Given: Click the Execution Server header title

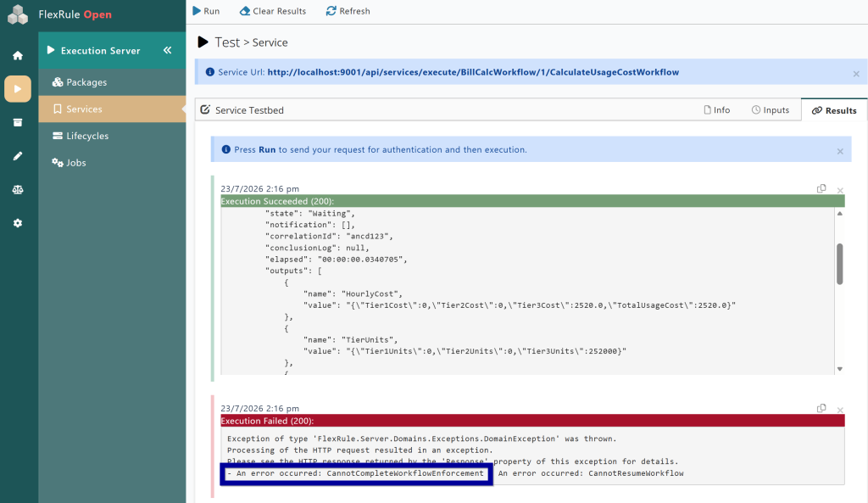Looking at the screenshot, I should click(x=100, y=50).
